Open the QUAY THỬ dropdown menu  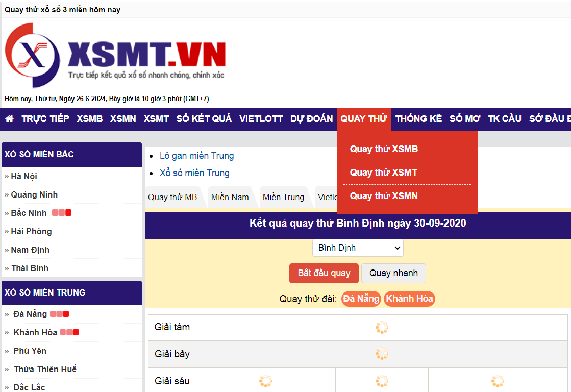[363, 118]
